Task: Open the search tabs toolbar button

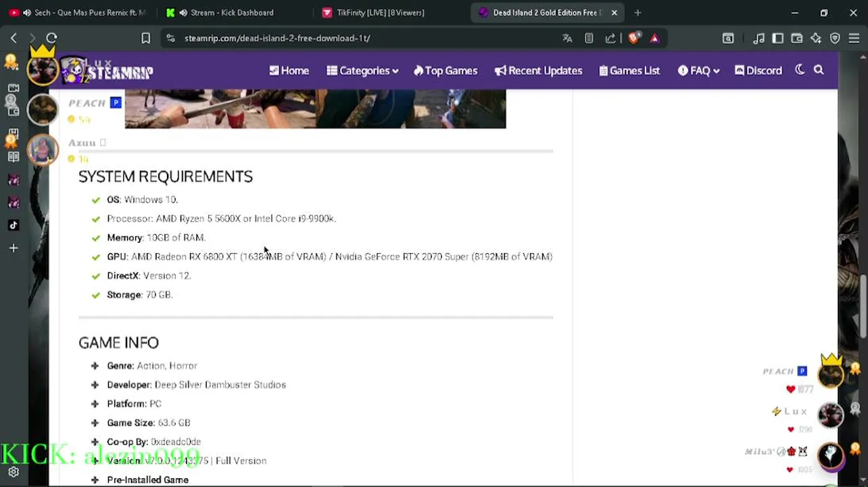Action: [x=728, y=39]
